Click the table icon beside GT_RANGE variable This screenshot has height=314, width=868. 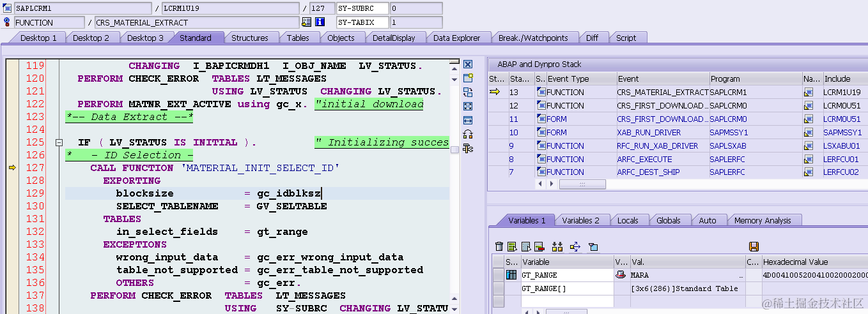[511, 275]
